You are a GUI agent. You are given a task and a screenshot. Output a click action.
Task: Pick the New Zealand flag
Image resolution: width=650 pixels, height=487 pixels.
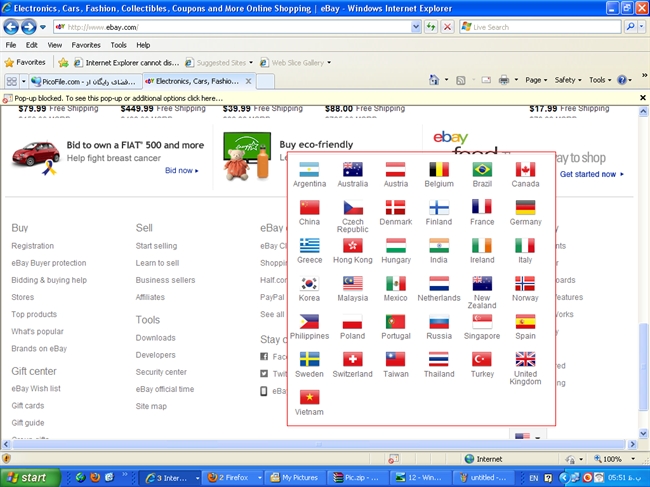(482, 283)
